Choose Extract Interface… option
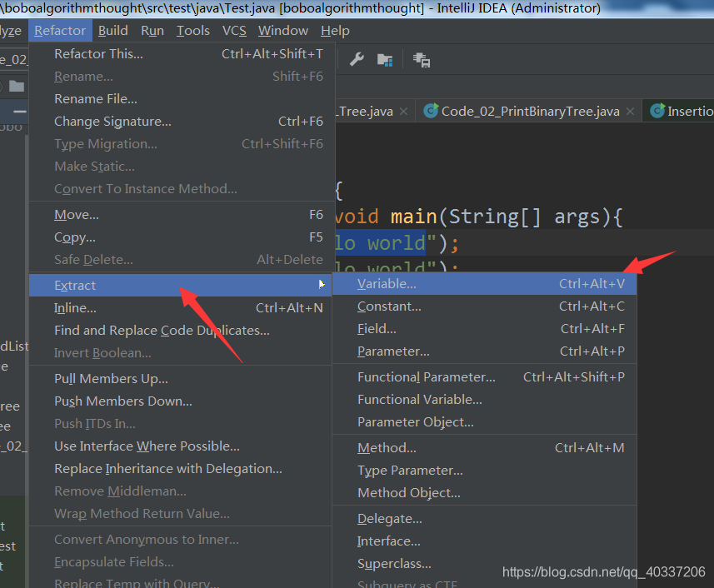 pos(485,541)
